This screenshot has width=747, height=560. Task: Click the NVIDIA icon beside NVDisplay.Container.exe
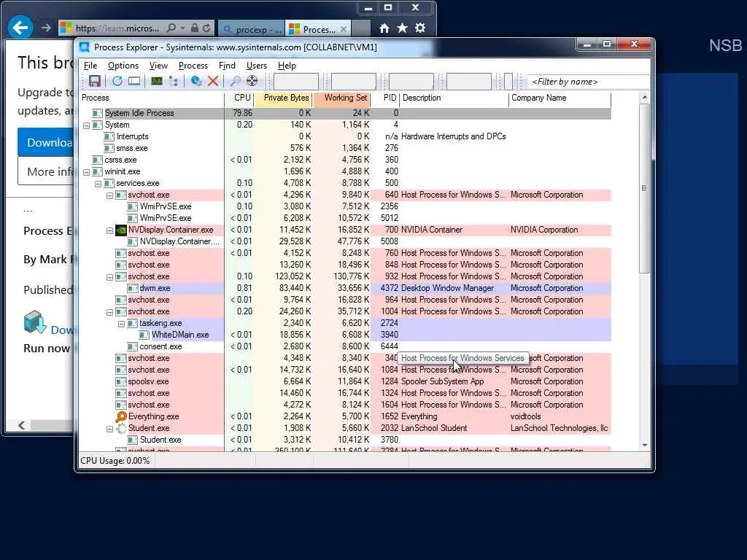pyautogui.click(x=121, y=230)
